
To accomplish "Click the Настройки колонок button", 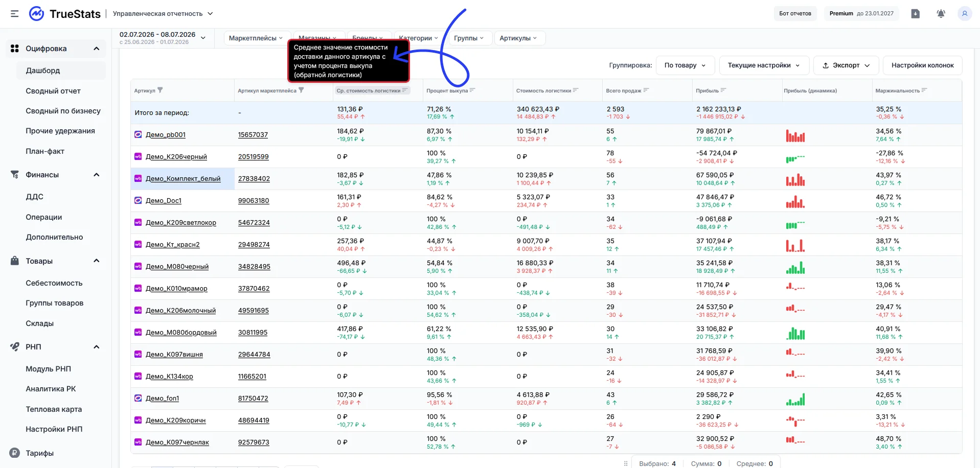I will click(x=922, y=65).
